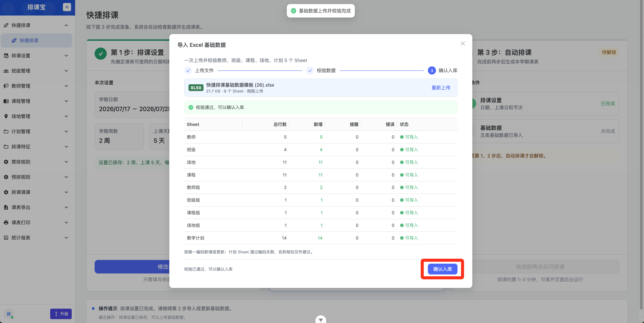
Task: Expand the 课程管理 sidebar menu
Action: tap(66, 101)
